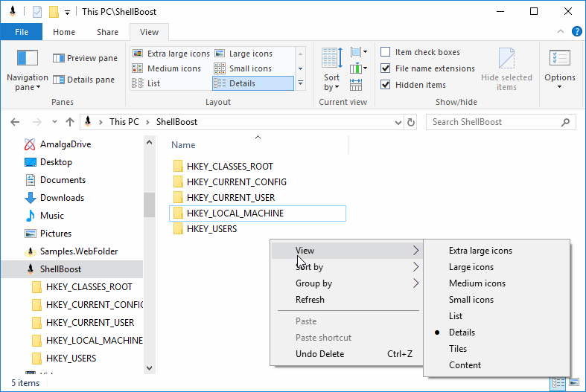Open the File tab

22,32
